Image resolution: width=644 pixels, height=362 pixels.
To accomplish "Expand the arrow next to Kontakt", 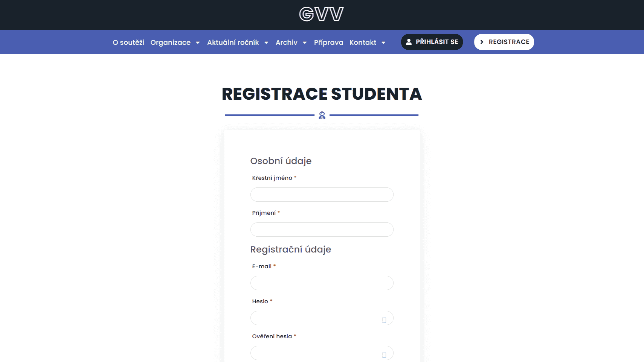I will [383, 43].
